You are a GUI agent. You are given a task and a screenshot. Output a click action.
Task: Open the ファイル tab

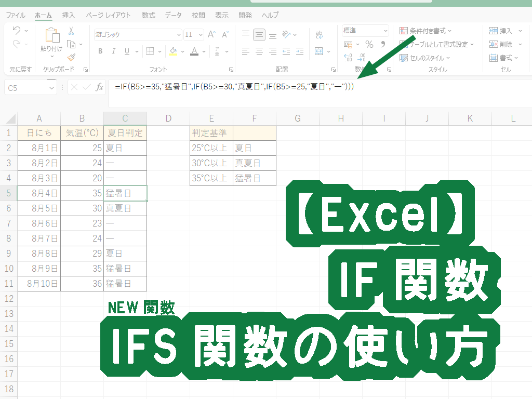[15, 15]
